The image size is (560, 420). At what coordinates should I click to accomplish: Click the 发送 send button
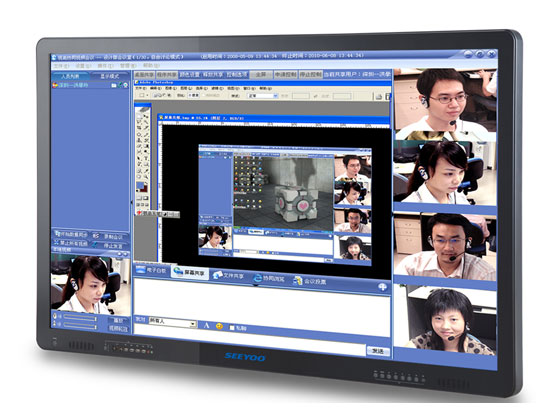378,351
